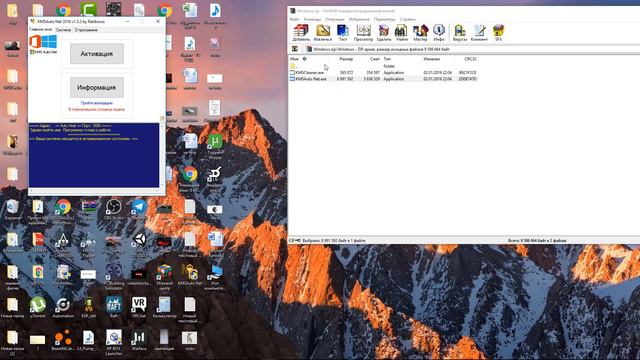This screenshot has width=640, height=360.
Task: Click the Извлечь в (Extract to) toolbar icon
Action: [322, 33]
